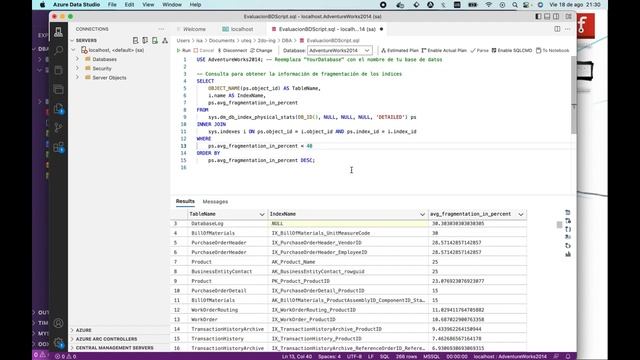Select the EvaluacionBDScript.sql tab
Image resolution: width=640 pixels, height=360 pixels.
point(327,29)
